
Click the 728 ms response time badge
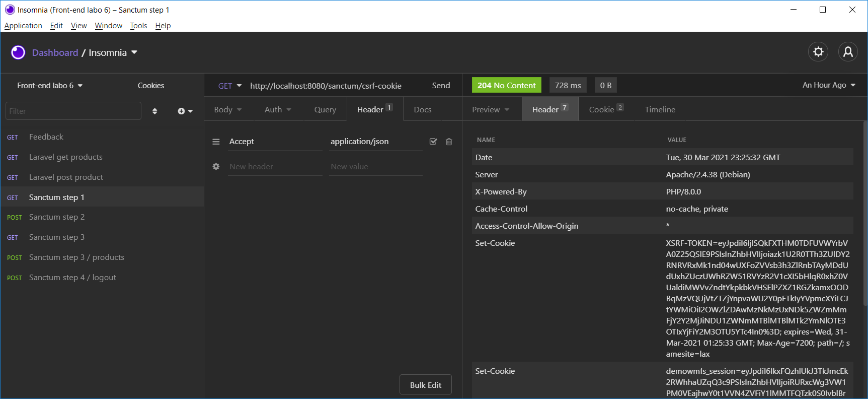(568, 85)
